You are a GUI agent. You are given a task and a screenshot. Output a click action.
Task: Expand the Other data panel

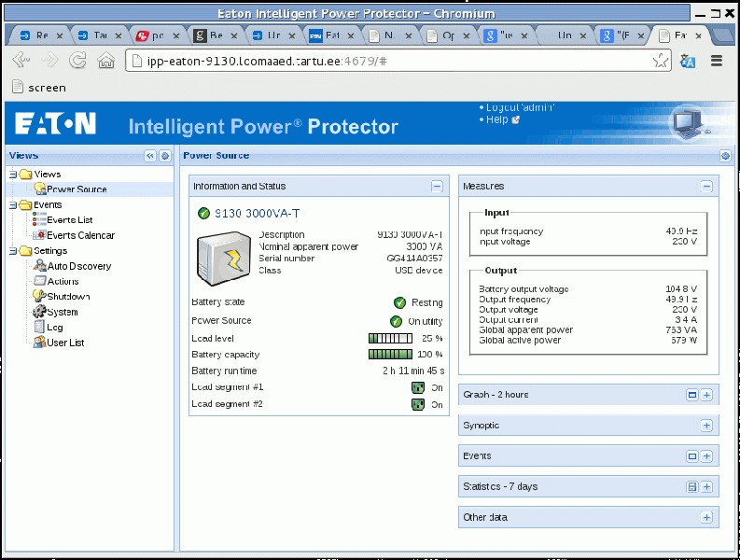pyautogui.click(x=706, y=518)
